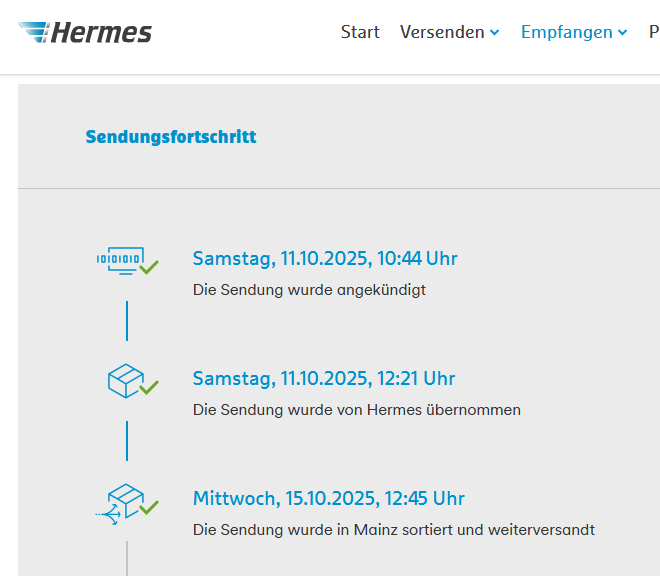Open the Empfangen menu label
660x576 pixels.
click(x=566, y=32)
